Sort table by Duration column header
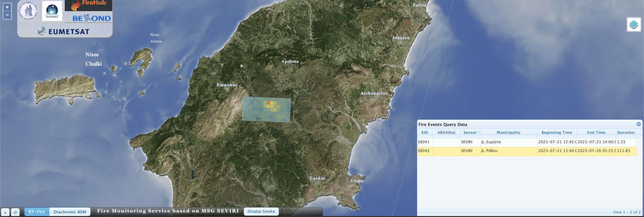644x217 pixels. (x=626, y=132)
